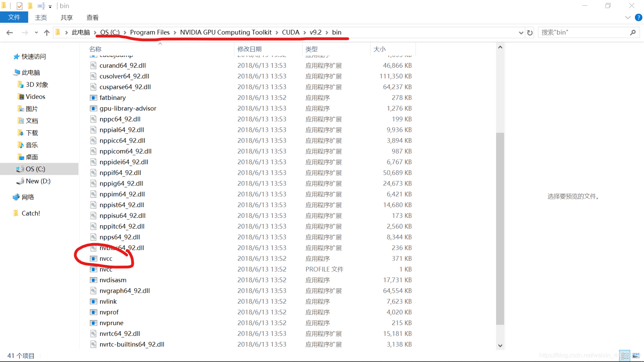Refresh the current folder view

click(530, 33)
